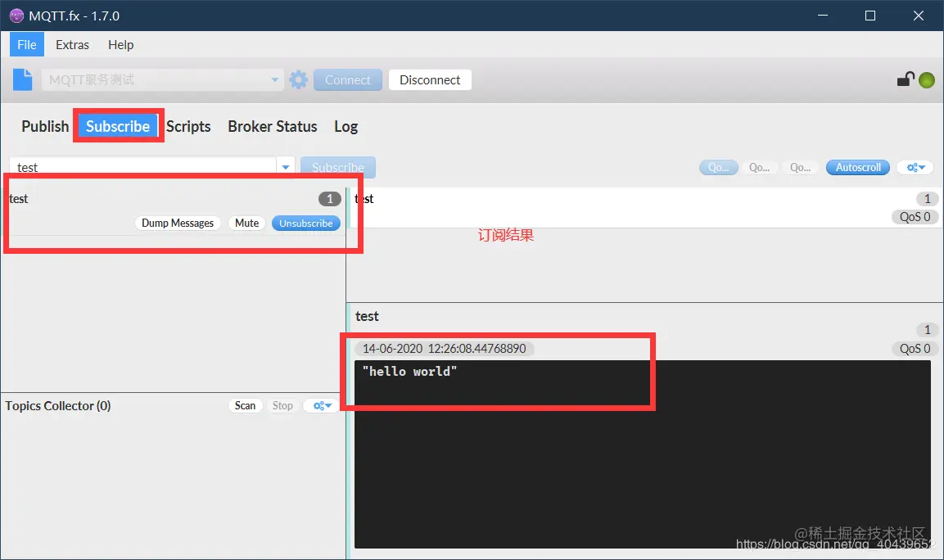Start Scan in Topics Collector
This screenshot has width=944, height=560.
click(245, 406)
